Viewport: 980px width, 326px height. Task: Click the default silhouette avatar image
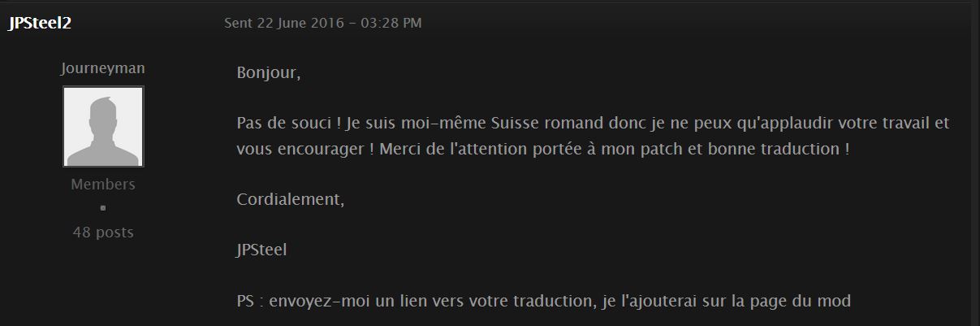point(103,127)
